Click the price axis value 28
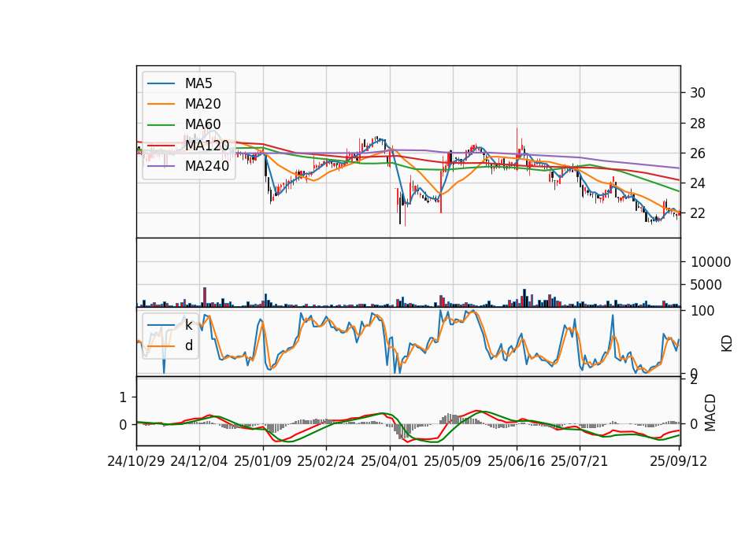This screenshot has height=543, width=756. click(x=698, y=124)
